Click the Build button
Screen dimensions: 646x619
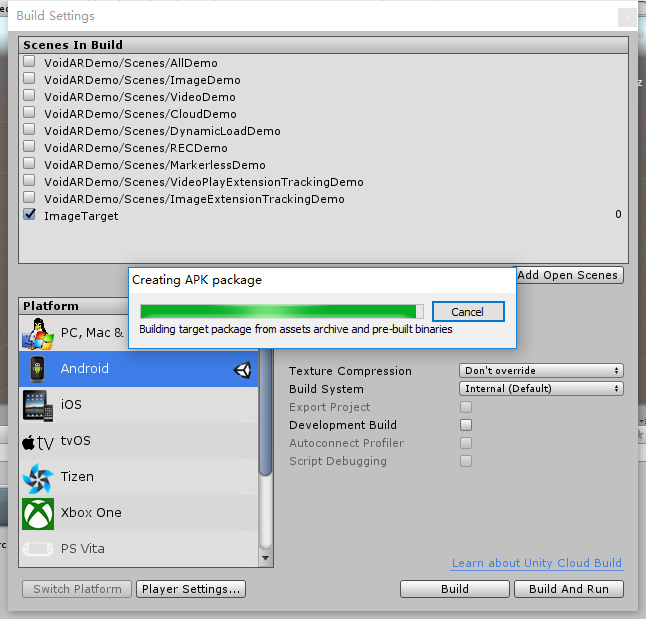tap(454, 589)
